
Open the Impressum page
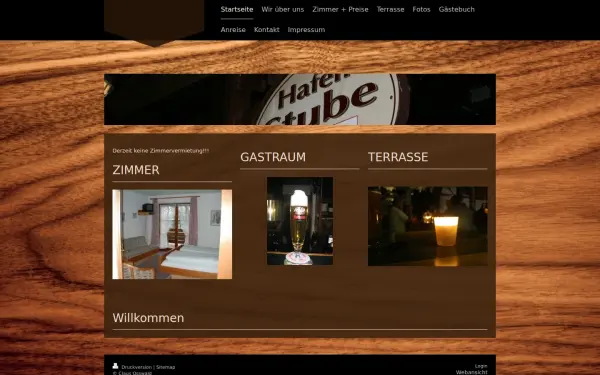306,30
